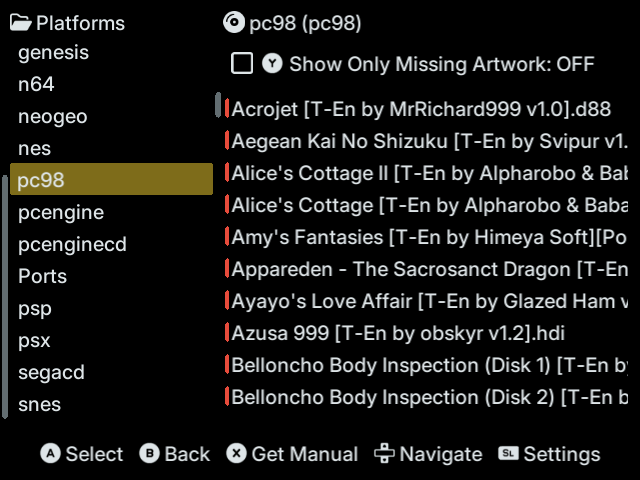Click the SL Settings button icon
Image resolution: width=640 pixels, height=480 pixels.
coord(509,453)
